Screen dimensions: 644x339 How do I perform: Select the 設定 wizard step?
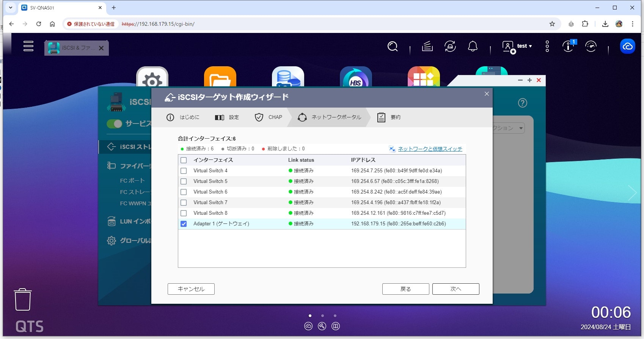tap(227, 117)
